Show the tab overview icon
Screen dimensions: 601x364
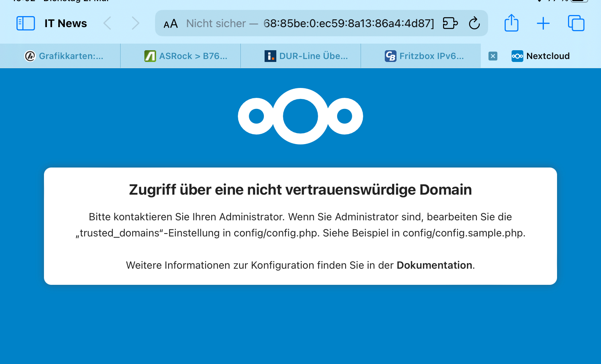(x=576, y=23)
